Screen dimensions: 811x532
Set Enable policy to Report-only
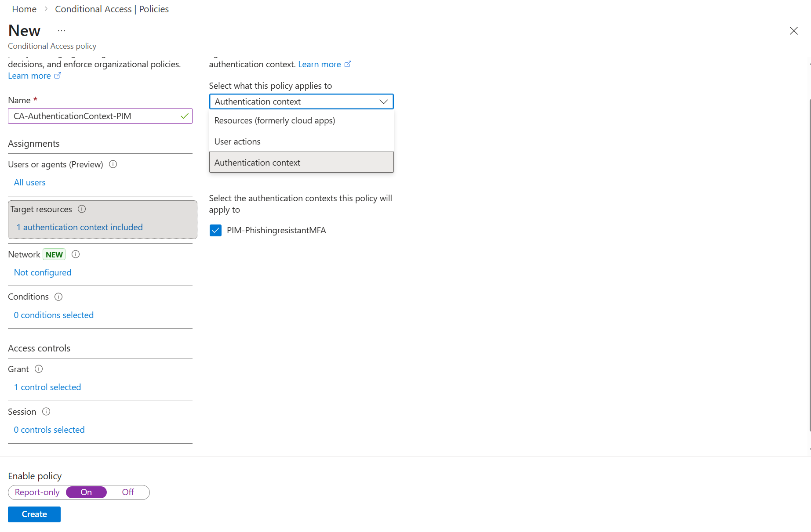pyautogui.click(x=37, y=492)
